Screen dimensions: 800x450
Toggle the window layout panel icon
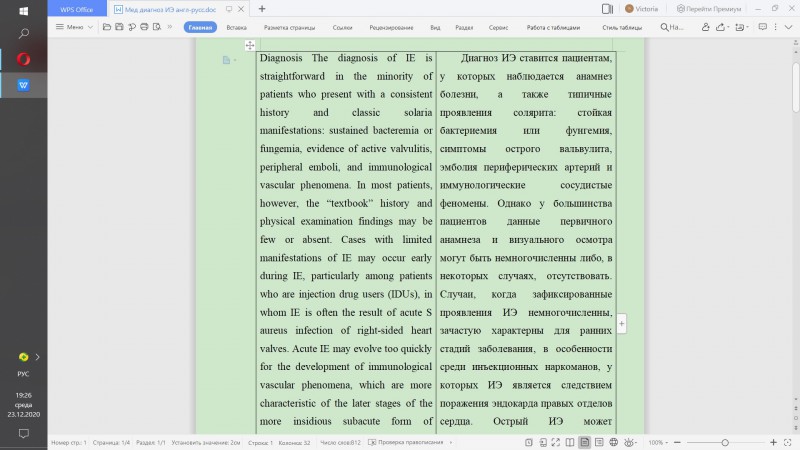tap(607, 9)
